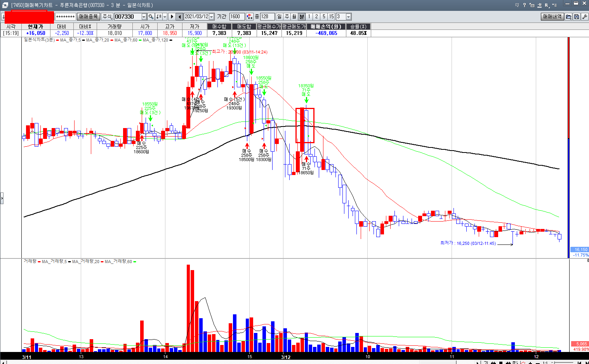589x364 pixels.
Task: Switch to 15-minute interval button
Action: (331, 17)
